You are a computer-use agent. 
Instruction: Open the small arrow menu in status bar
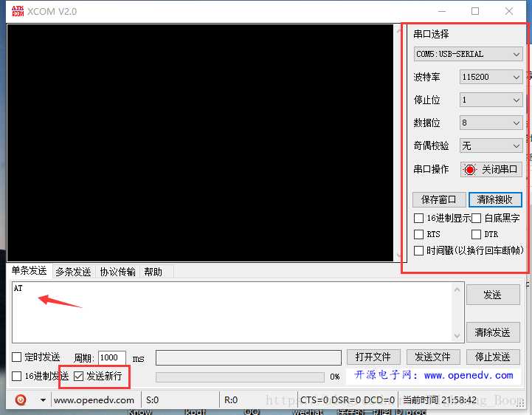click(43, 400)
